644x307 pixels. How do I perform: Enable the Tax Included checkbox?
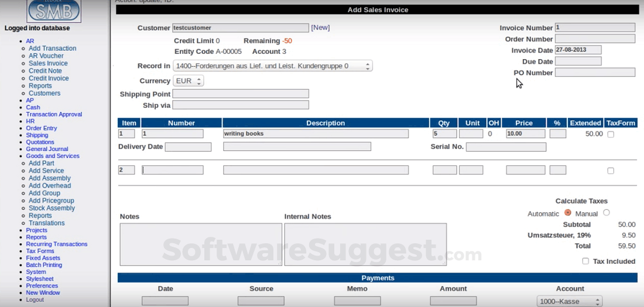tap(585, 261)
